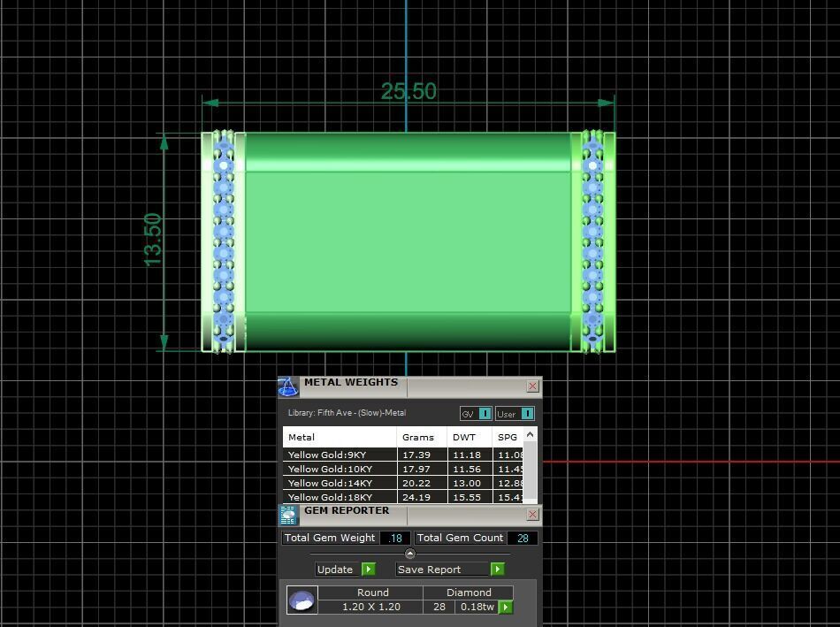Click the Save Report button
Viewport: 840px width, 627px height.
(x=442, y=570)
